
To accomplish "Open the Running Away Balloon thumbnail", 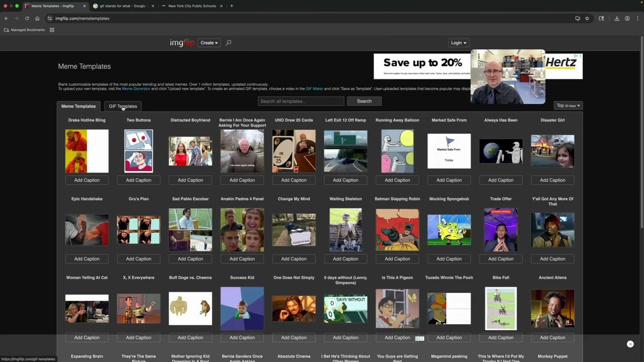I will coord(397,151).
